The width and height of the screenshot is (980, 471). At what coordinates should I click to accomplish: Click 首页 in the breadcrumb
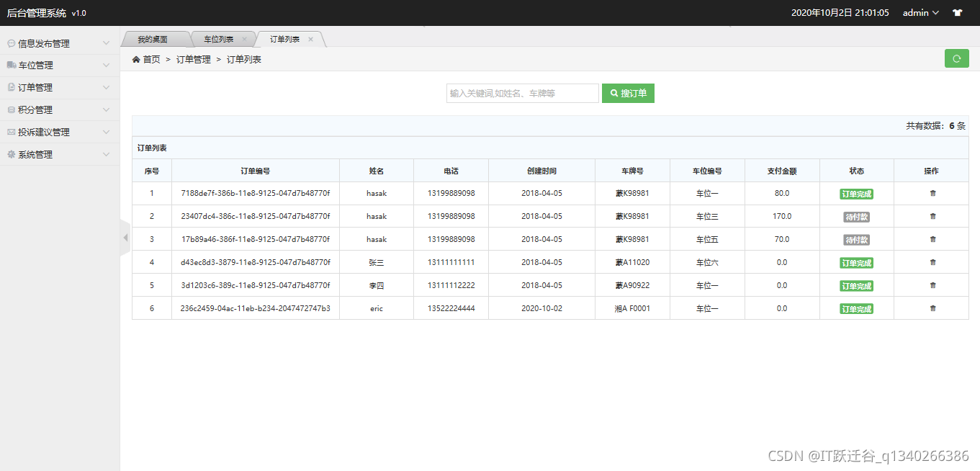(x=151, y=60)
